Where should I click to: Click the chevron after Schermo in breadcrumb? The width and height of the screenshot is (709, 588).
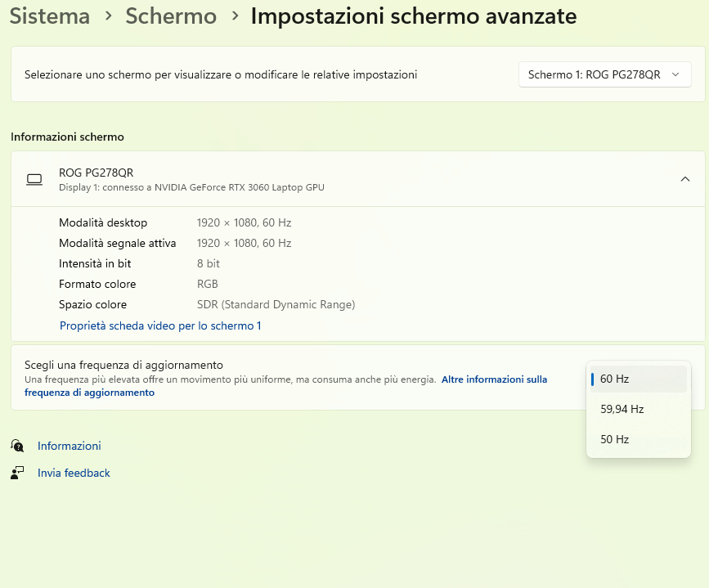click(x=235, y=16)
